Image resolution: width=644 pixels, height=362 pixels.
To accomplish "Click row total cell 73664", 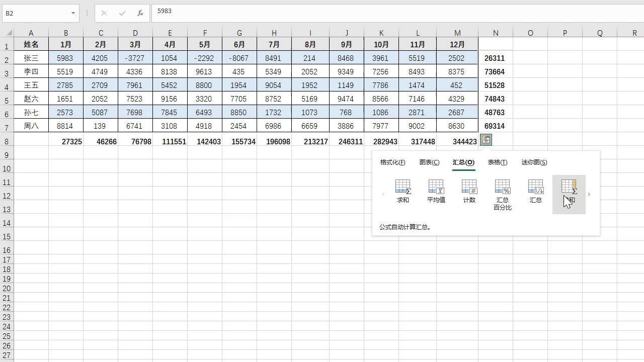I will 496,71.
